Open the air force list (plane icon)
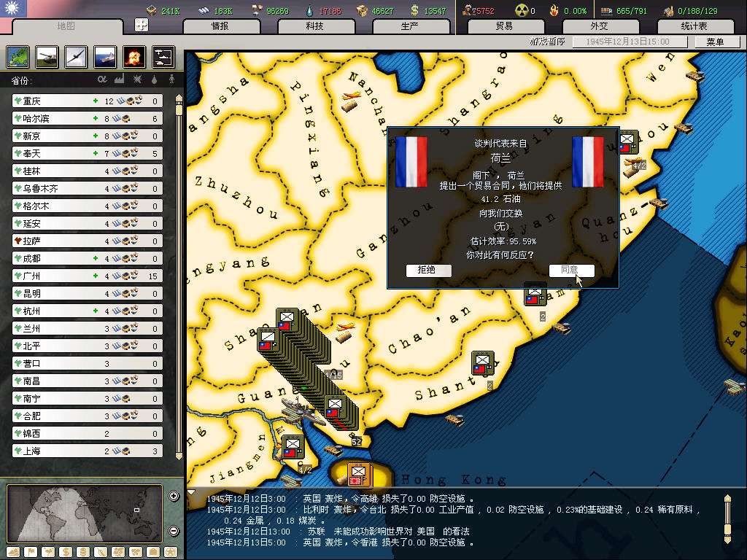The width and height of the screenshot is (747, 560). [76, 57]
